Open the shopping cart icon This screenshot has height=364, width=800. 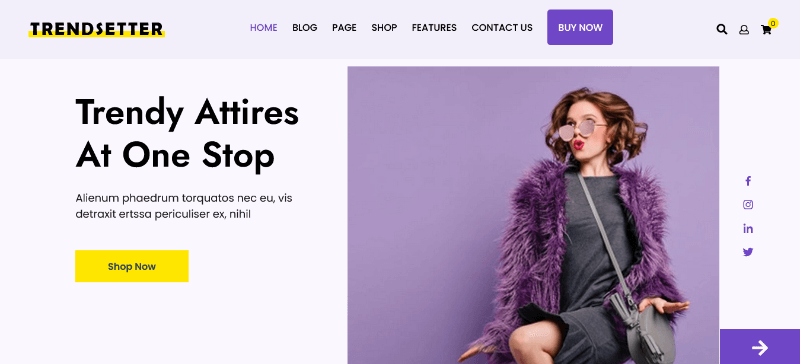pos(766,30)
